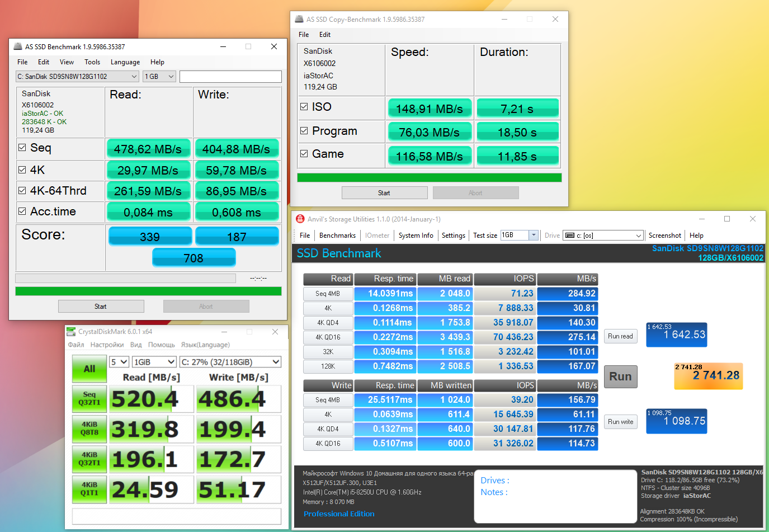
Task: Click the green progress bar in AS SSD Benchmark
Action: point(148,291)
